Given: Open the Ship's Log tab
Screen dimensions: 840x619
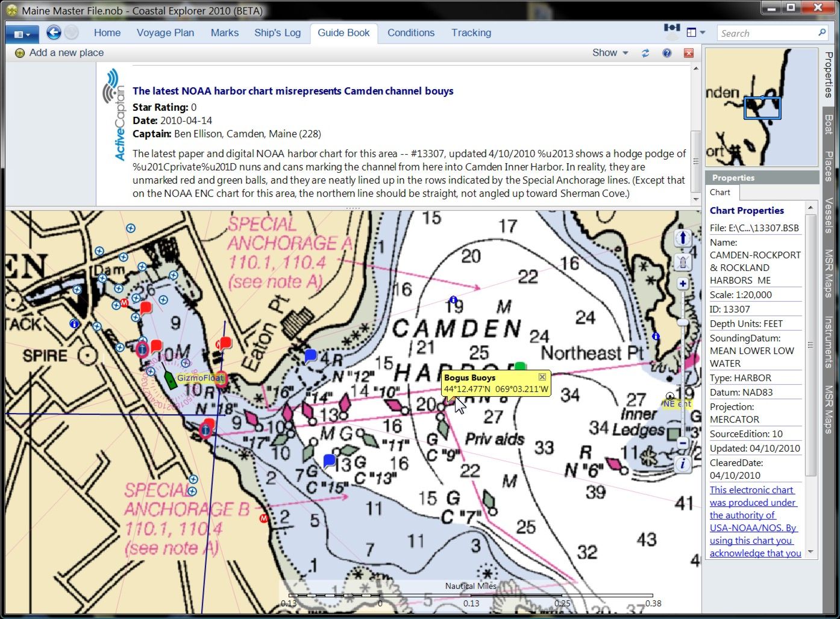Looking at the screenshot, I should click(x=277, y=33).
